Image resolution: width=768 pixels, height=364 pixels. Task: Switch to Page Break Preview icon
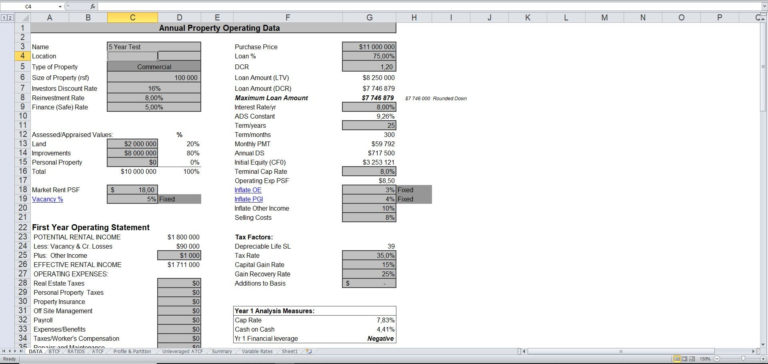pos(693,359)
